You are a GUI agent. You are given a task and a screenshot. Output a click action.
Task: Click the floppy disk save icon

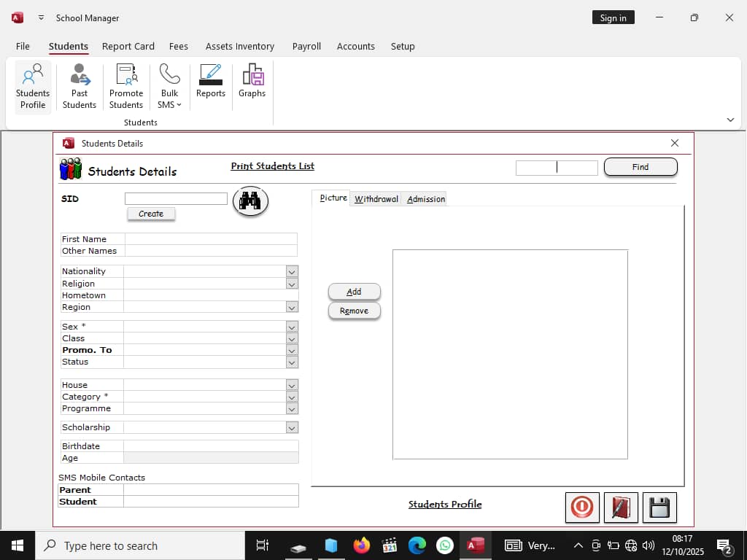coord(659,507)
